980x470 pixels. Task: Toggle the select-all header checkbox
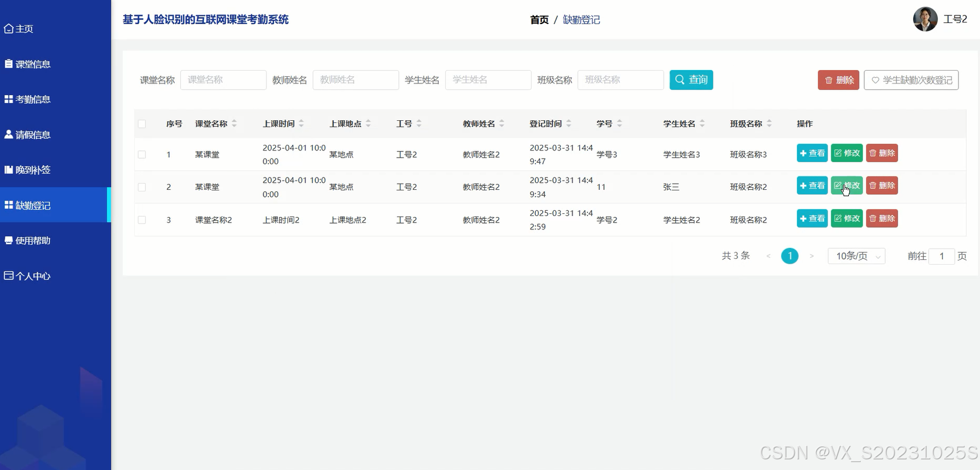[x=142, y=124]
